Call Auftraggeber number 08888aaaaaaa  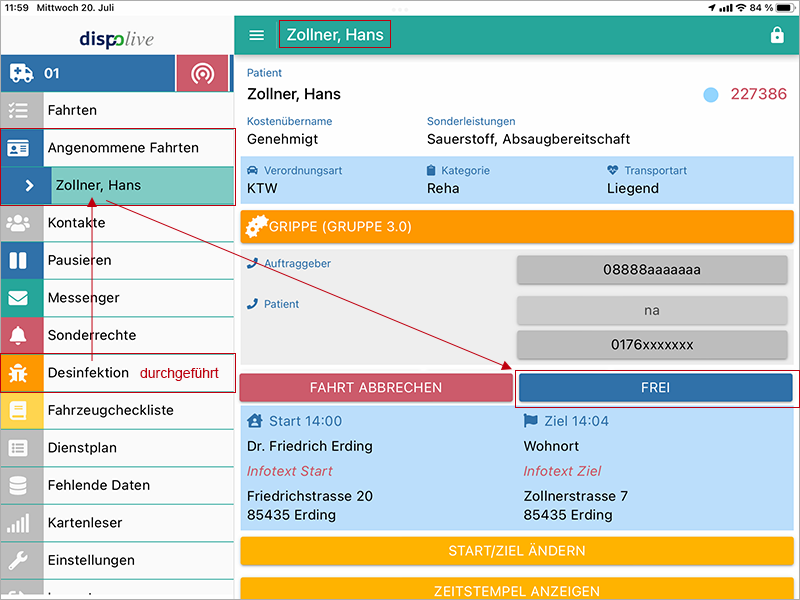pos(652,270)
